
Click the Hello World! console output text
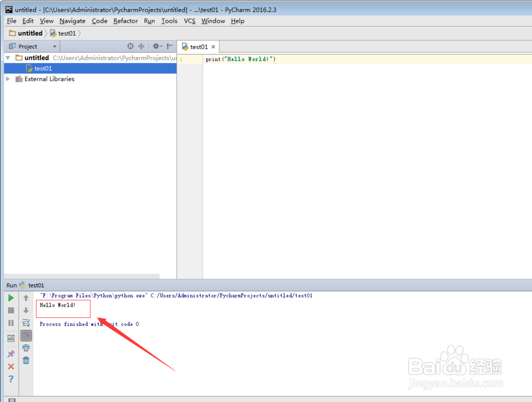(57, 305)
